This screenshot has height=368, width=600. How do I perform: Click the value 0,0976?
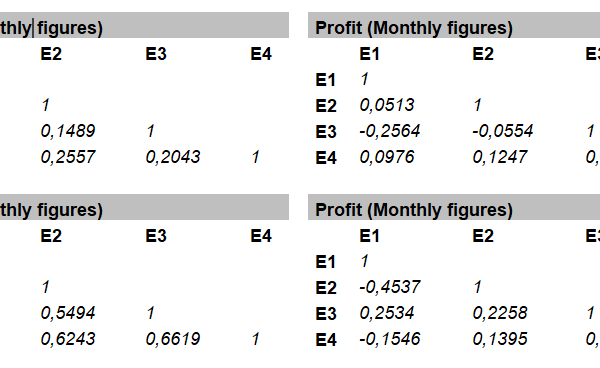tap(387, 157)
